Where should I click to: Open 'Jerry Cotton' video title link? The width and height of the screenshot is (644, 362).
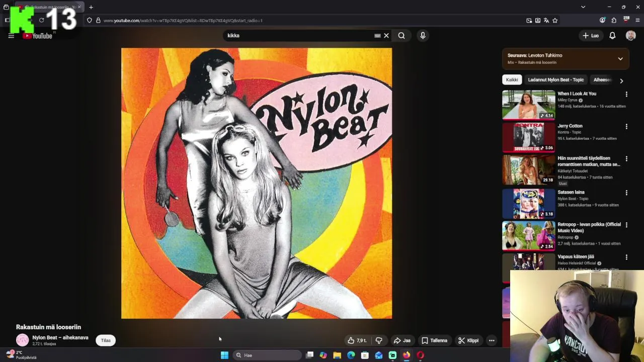(x=570, y=126)
